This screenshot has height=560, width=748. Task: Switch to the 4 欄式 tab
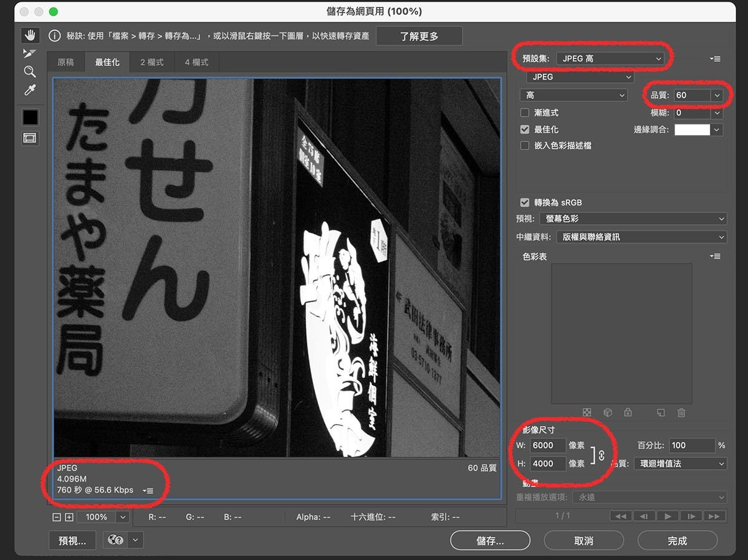pyautogui.click(x=196, y=62)
